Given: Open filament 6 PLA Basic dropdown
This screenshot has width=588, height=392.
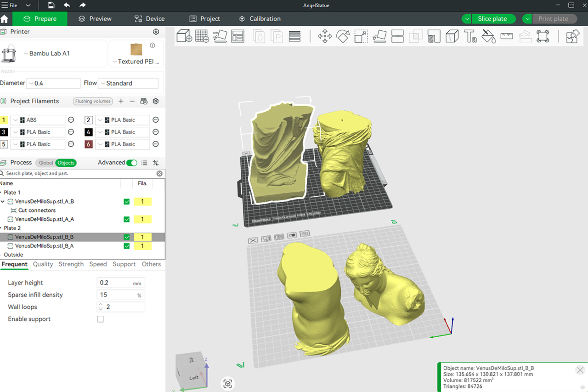Looking at the screenshot, I should tap(122, 144).
